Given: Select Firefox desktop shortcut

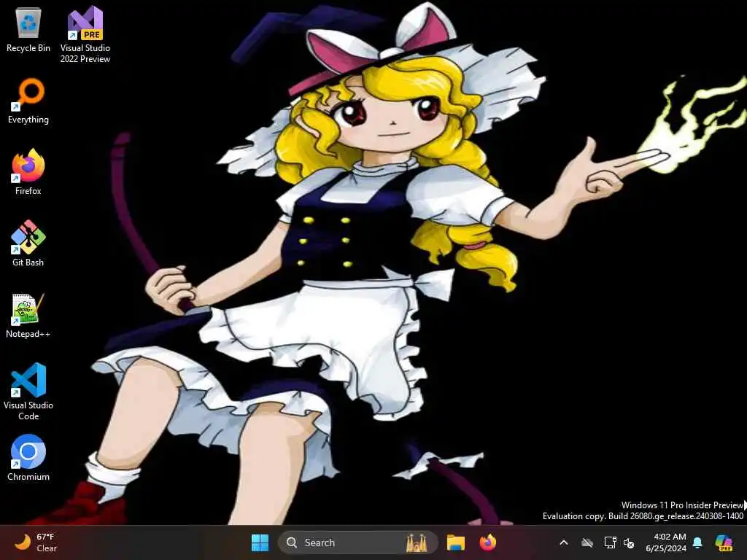Looking at the screenshot, I should [x=28, y=172].
